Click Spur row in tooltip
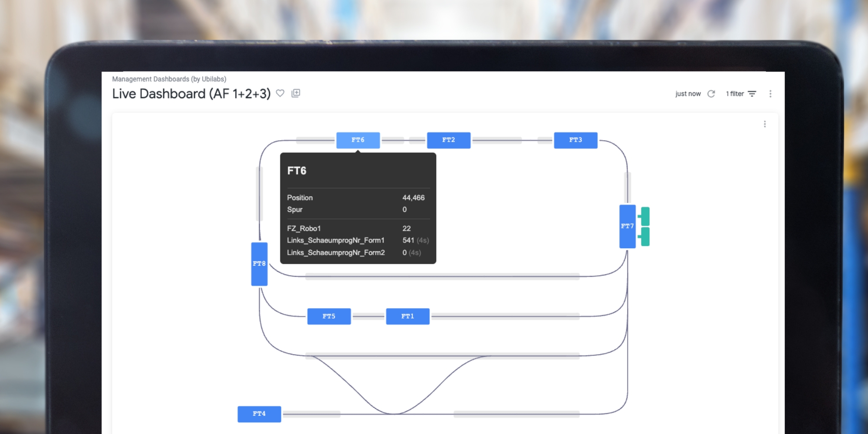Image resolution: width=868 pixels, height=434 pixels. pos(358,210)
